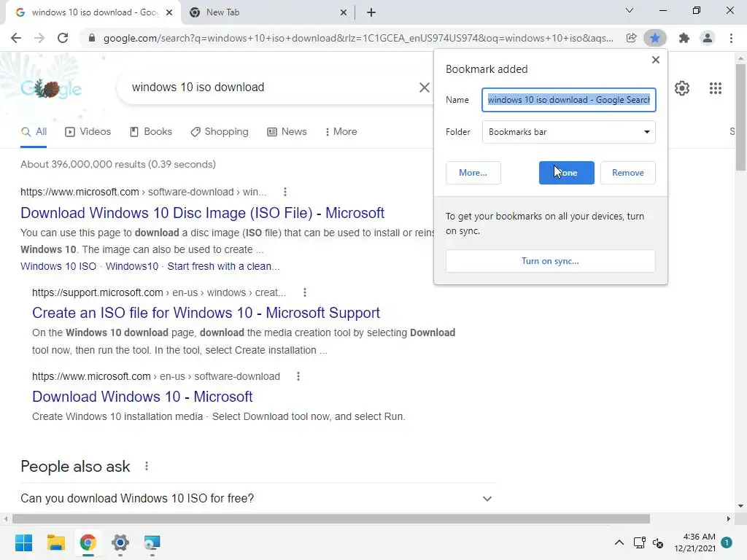Image resolution: width=747 pixels, height=560 pixels.
Task: Click the muted volume tray icon
Action: point(658,542)
